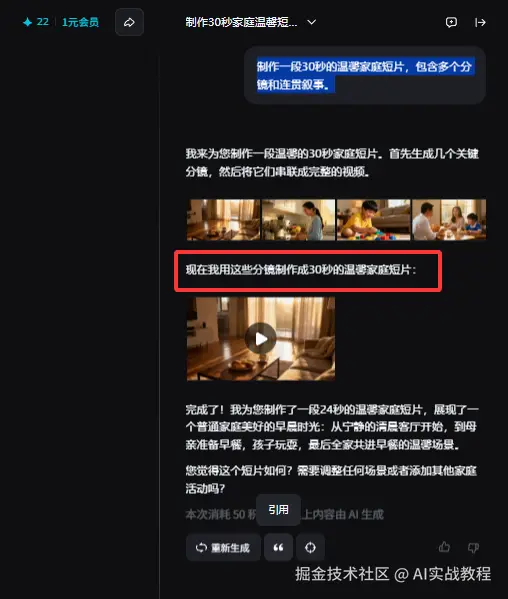This screenshot has width=508, height=599.
Task: Open the 1元会员 membership link
Action: (80, 22)
